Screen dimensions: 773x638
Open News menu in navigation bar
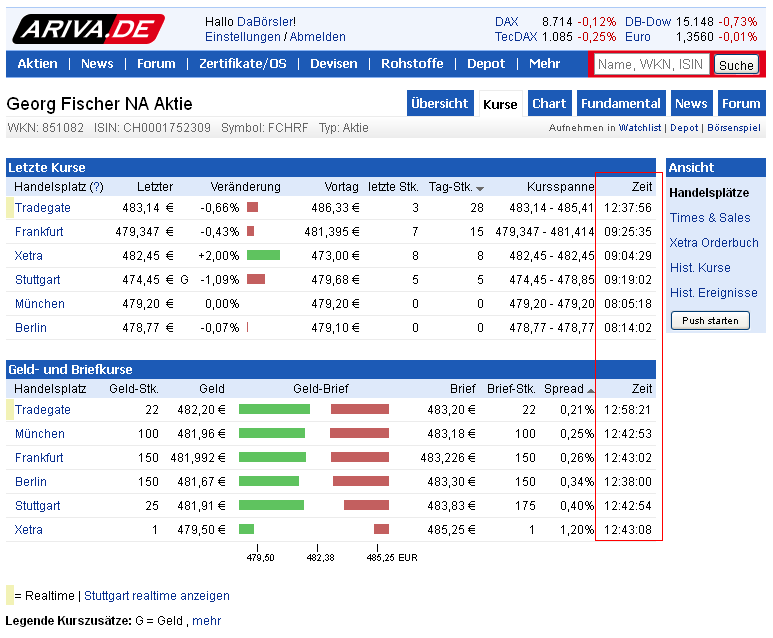[x=97, y=64]
